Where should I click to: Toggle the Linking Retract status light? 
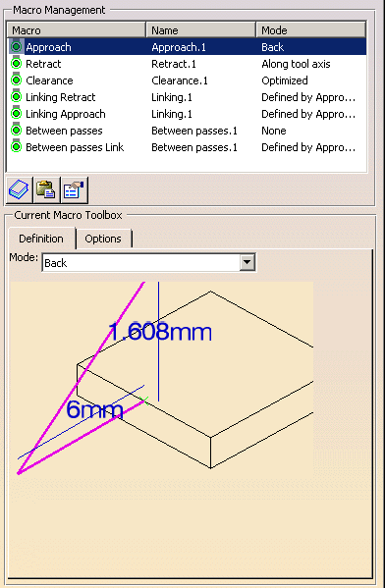(x=16, y=97)
